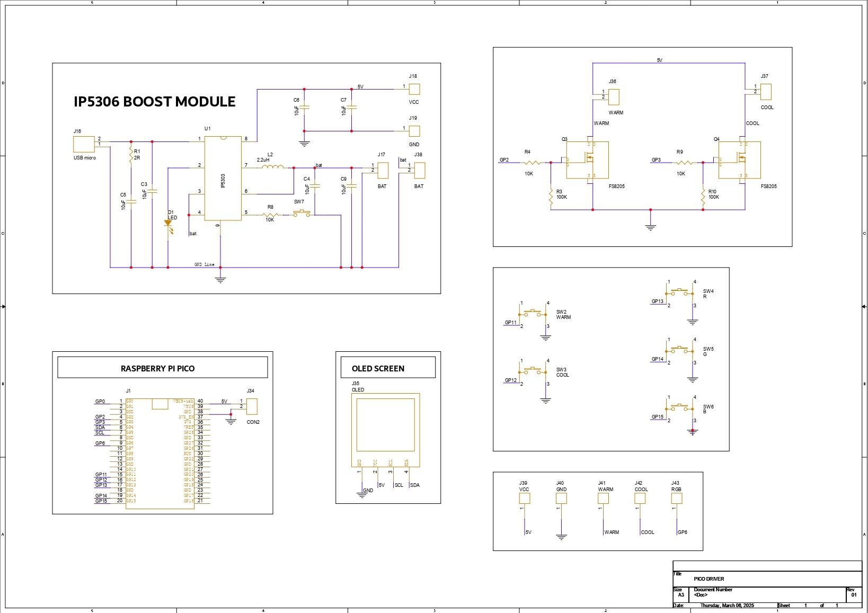868x613 pixels.
Task: Click the C9 capacitor symbol
Action: pyautogui.click(x=351, y=186)
